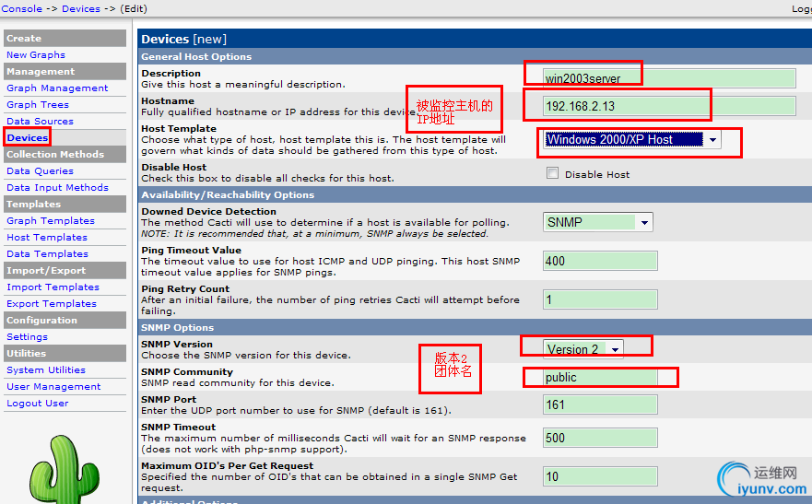The height and width of the screenshot is (504, 812).
Task: Click the Templates sidebar heading
Action: (65, 204)
